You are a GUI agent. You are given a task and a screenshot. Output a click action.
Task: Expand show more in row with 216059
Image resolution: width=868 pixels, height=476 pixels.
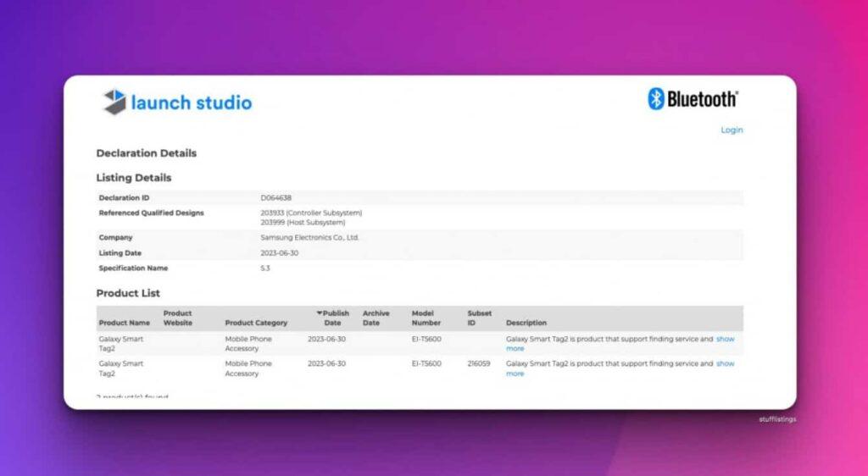[726, 363]
